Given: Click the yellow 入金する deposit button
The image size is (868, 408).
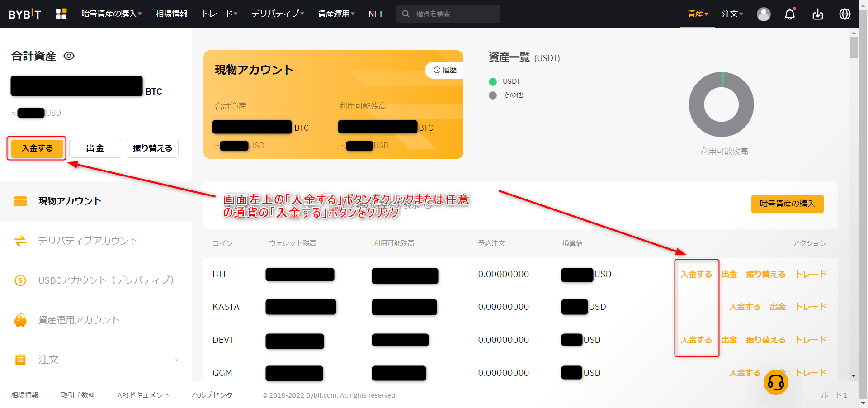Looking at the screenshot, I should pyautogui.click(x=37, y=148).
